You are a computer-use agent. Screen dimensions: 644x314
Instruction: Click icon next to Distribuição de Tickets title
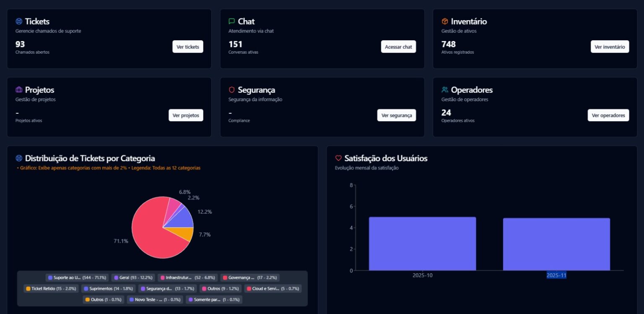coord(19,158)
